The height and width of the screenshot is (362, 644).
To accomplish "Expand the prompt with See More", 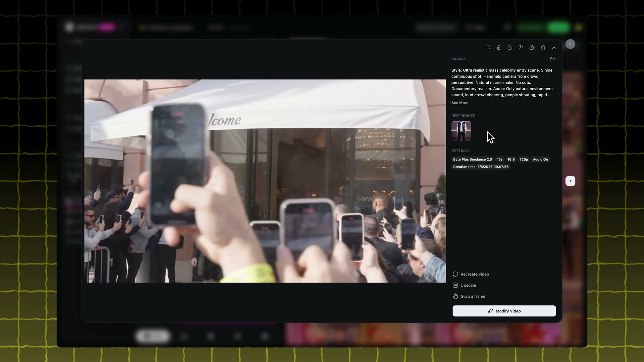I will click(x=460, y=103).
